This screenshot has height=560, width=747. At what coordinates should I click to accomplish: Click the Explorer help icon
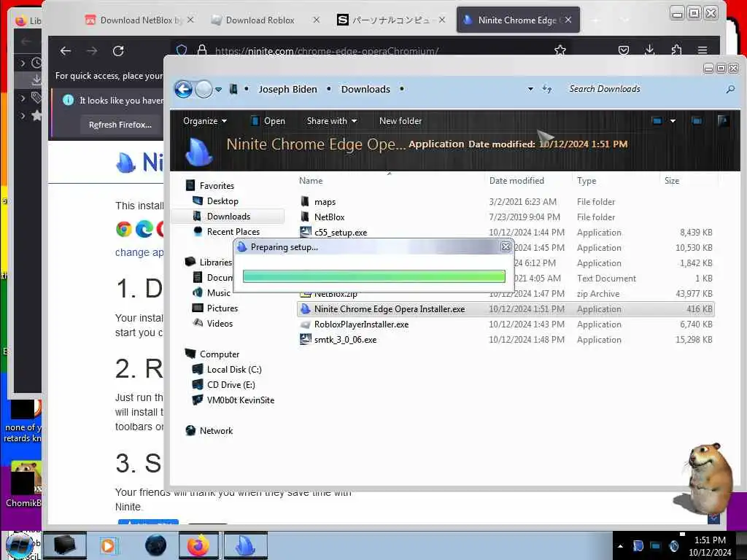click(x=723, y=121)
